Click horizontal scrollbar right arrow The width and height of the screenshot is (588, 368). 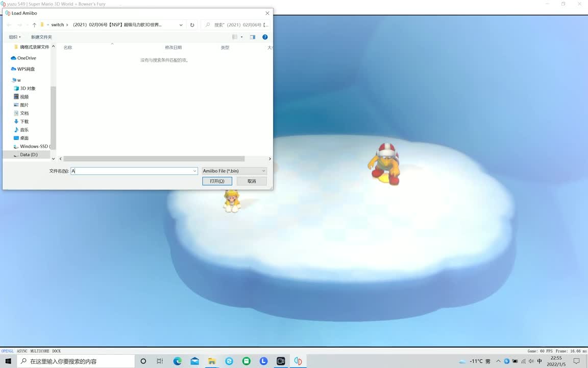[x=269, y=159]
